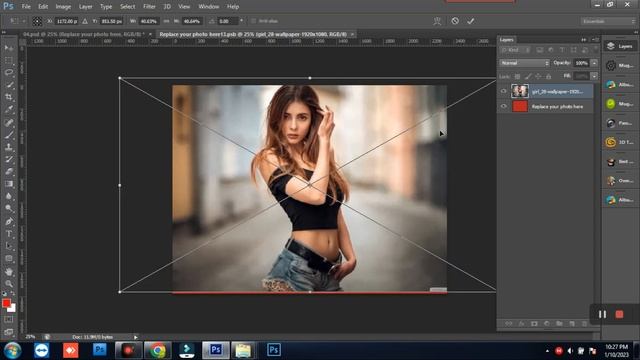Switch to warp mode in options bar
Viewport: 640px width, 360px height.
tap(437, 21)
